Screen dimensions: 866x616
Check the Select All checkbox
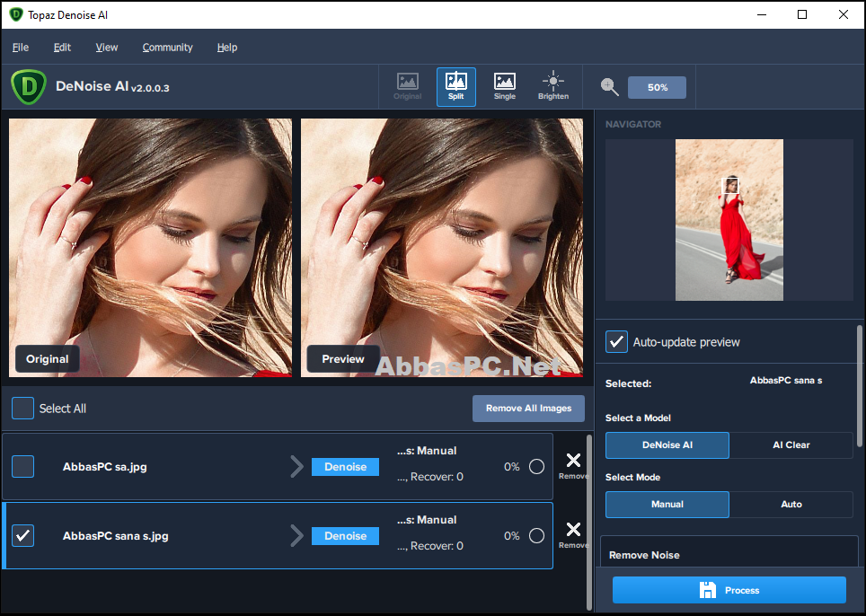coord(22,409)
